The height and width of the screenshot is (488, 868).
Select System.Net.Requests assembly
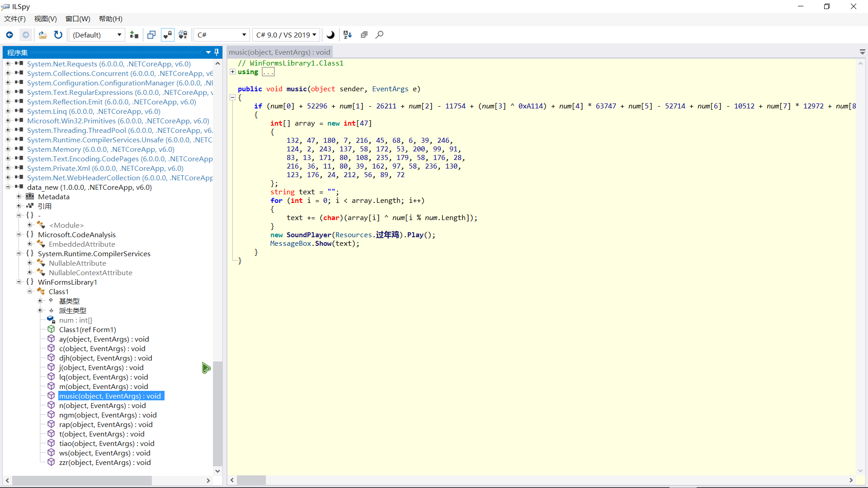109,64
